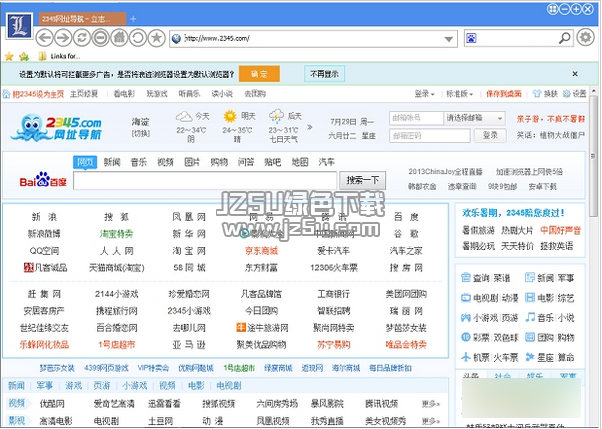Click the Baidu paw search engine icon
The height and width of the screenshot is (429, 602).
coord(471,38)
